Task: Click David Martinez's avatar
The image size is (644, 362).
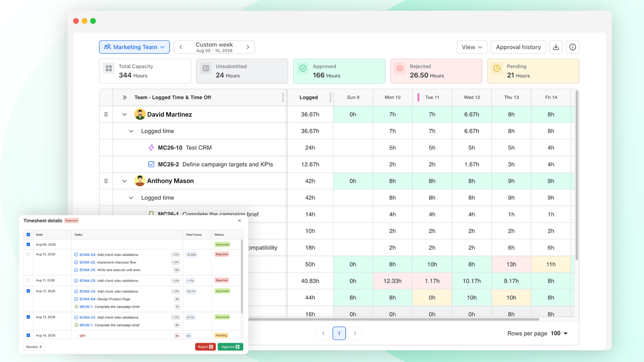Action: tap(140, 114)
